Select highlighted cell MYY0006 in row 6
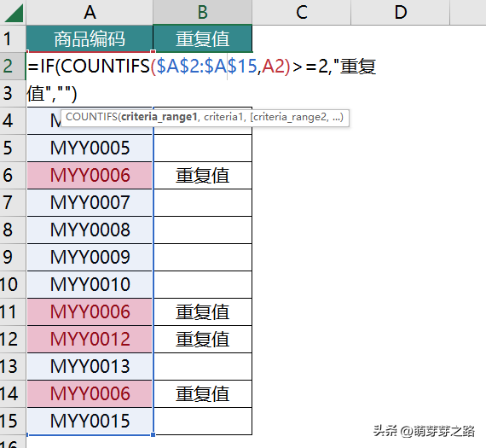The image size is (486, 448). pos(90,175)
